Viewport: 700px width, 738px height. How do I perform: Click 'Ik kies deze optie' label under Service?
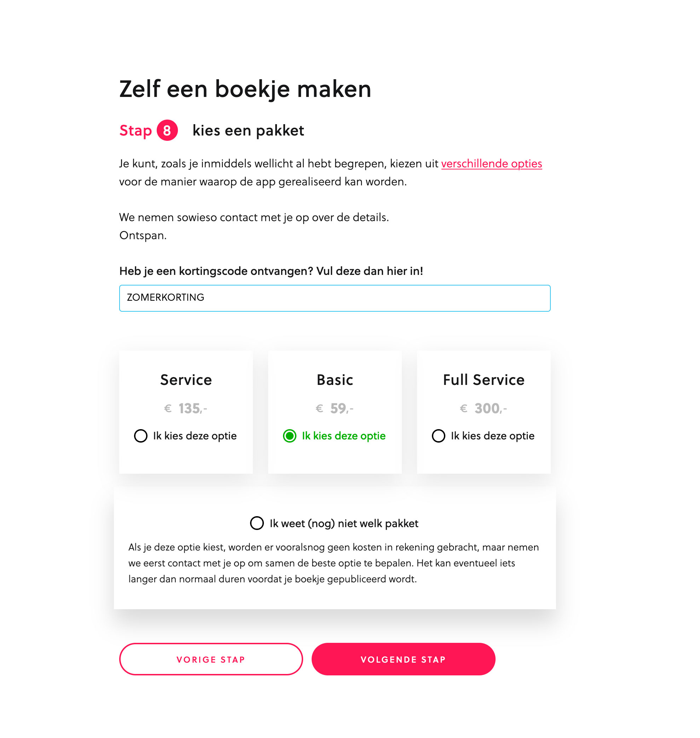(195, 436)
